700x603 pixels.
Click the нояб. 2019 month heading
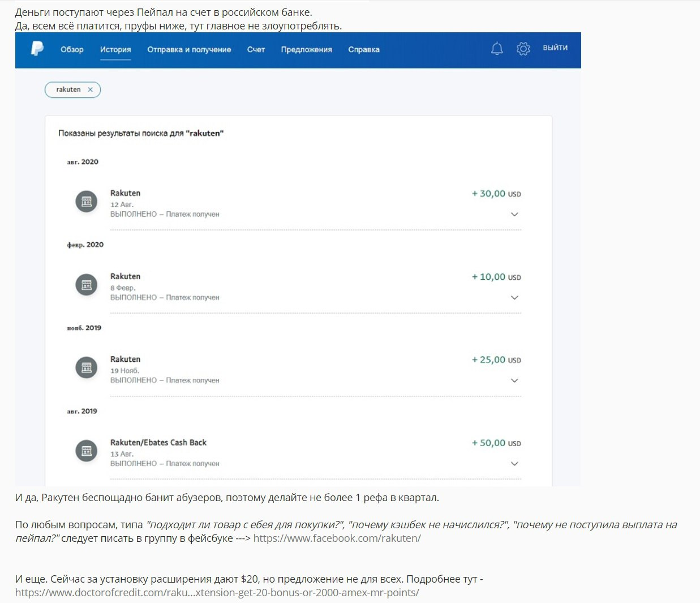coord(84,328)
